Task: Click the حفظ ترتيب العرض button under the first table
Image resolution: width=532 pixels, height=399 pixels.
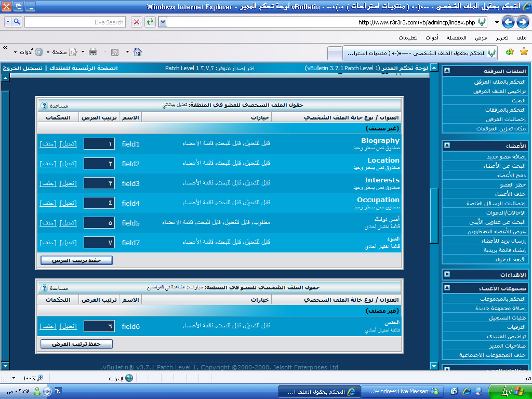Action: (x=76, y=260)
